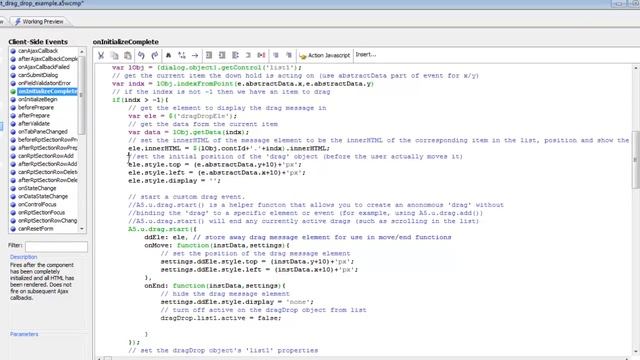
Task: Cut selected code with the scissors icon
Action: [x=101, y=55]
